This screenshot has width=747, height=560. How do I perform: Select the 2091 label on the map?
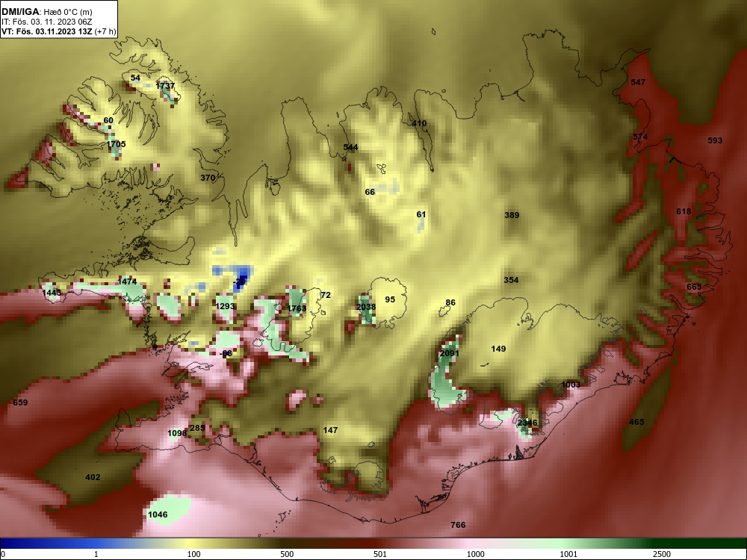tap(449, 354)
